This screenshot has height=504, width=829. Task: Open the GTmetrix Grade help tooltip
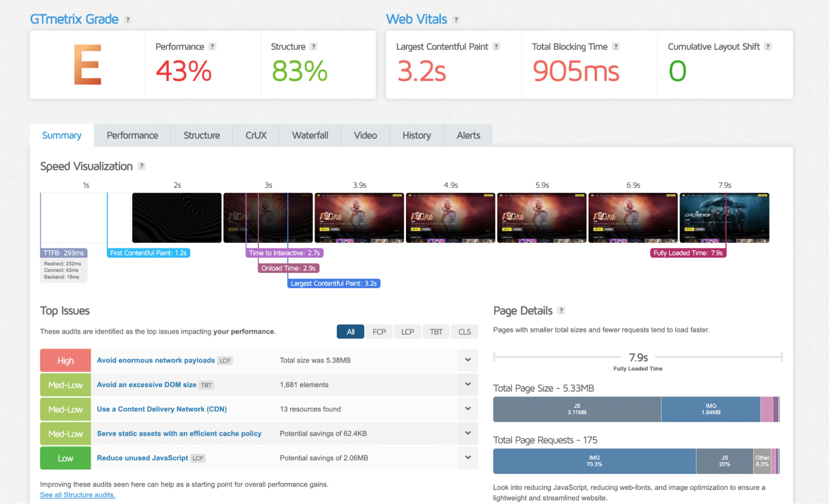[x=128, y=19]
